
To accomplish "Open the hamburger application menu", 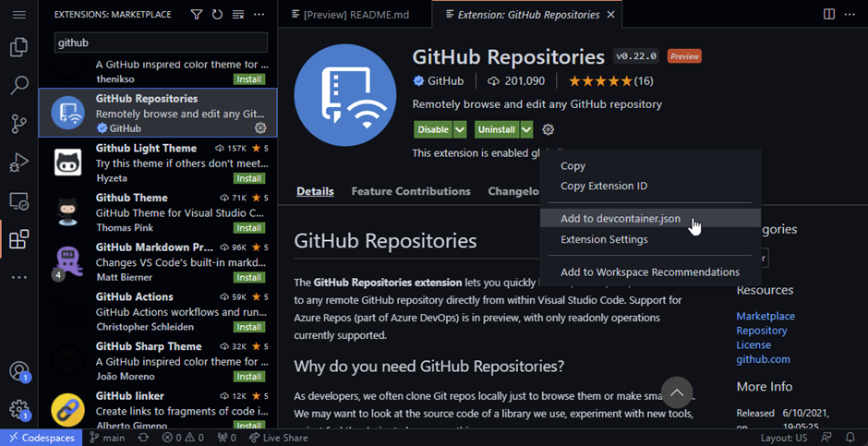I will pos(18,15).
